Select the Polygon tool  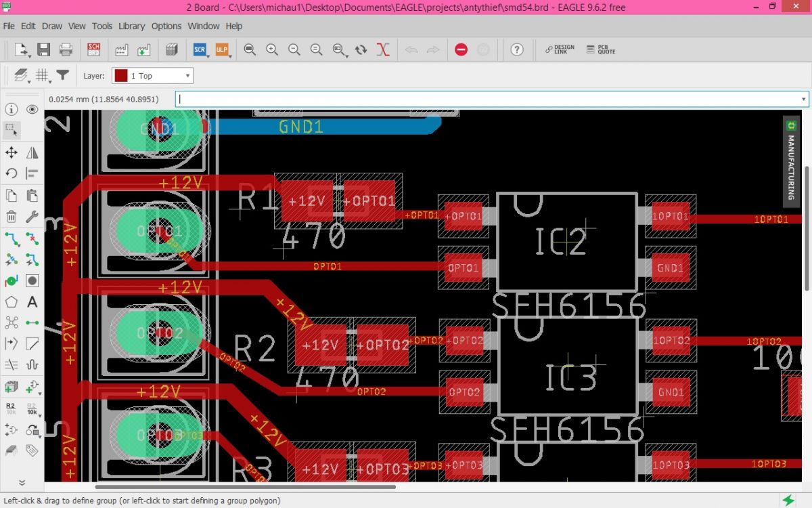(12, 302)
